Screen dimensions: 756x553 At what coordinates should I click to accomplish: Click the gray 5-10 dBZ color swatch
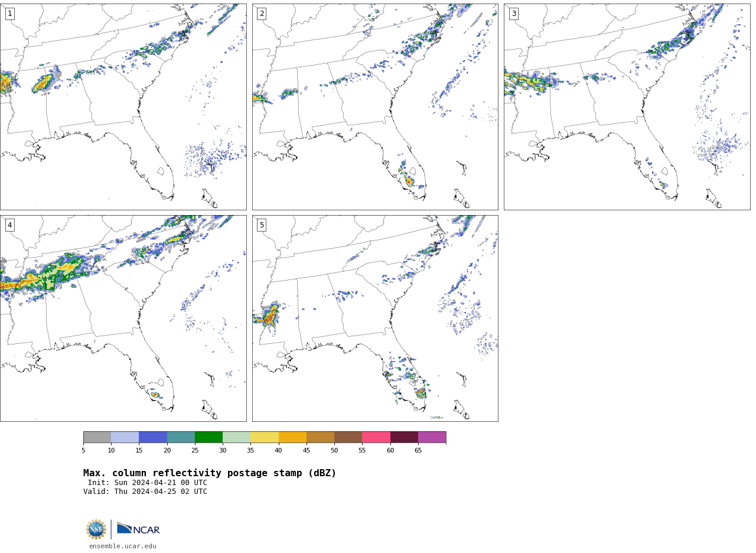click(97, 437)
